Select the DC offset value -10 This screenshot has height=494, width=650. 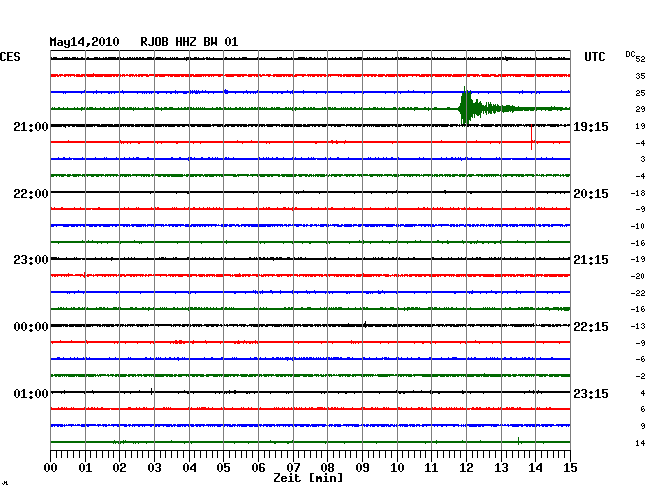[x=638, y=226]
